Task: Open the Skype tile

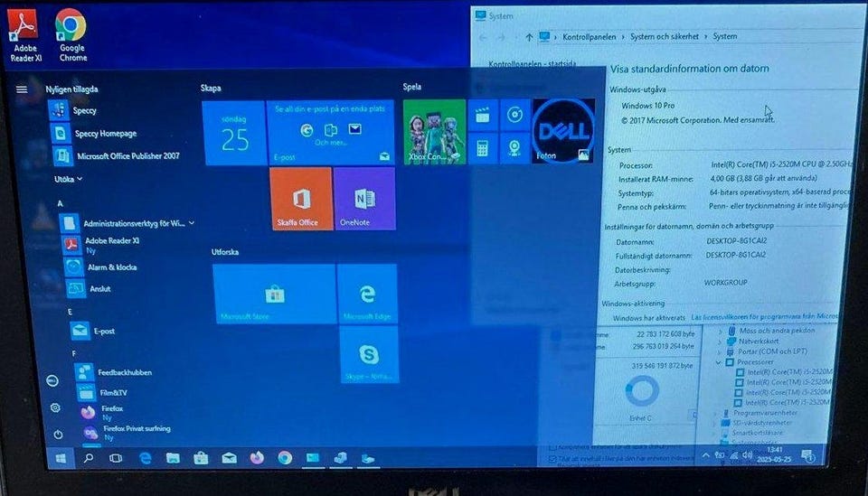Action: click(x=369, y=354)
